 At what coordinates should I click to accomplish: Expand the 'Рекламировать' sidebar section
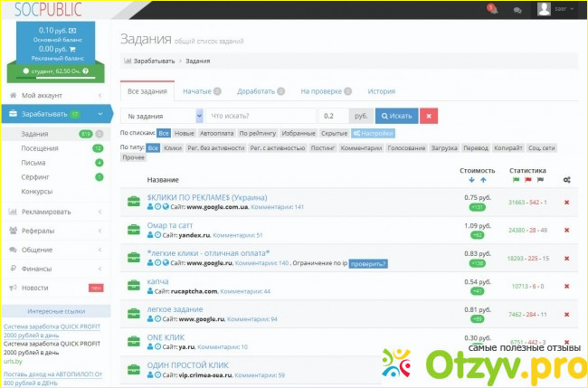pyautogui.click(x=55, y=212)
